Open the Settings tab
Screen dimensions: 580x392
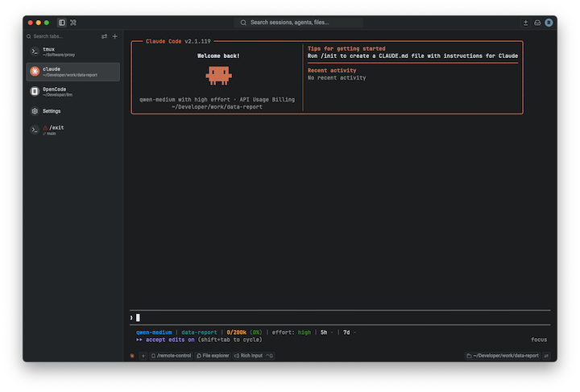[72, 111]
